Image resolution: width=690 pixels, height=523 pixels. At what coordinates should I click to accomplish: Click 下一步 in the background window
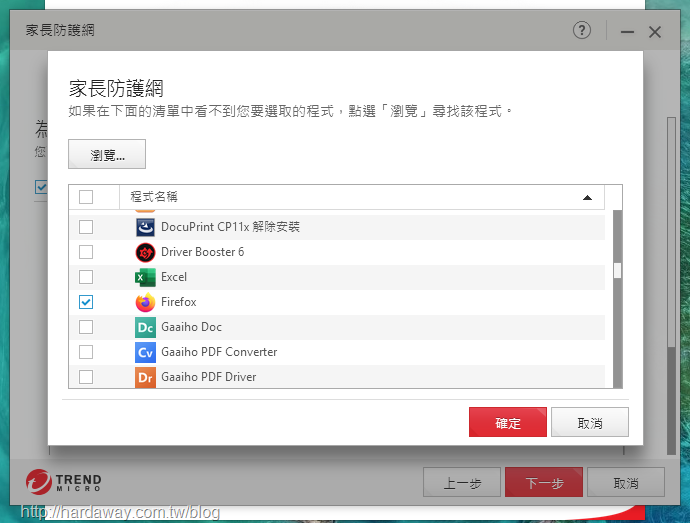coord(544,482)
